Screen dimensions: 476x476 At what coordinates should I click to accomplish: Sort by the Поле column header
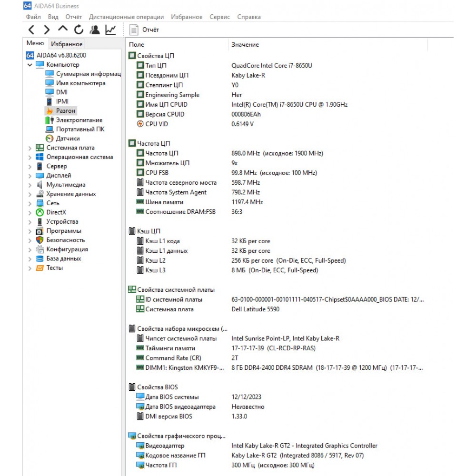click(177, 45)
